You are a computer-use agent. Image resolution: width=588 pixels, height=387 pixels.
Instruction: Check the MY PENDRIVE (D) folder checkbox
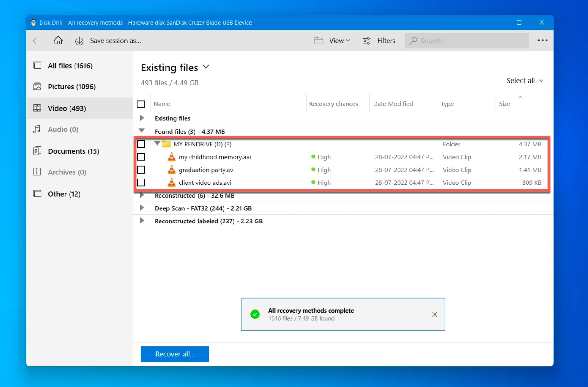click(x=141, y=144)
